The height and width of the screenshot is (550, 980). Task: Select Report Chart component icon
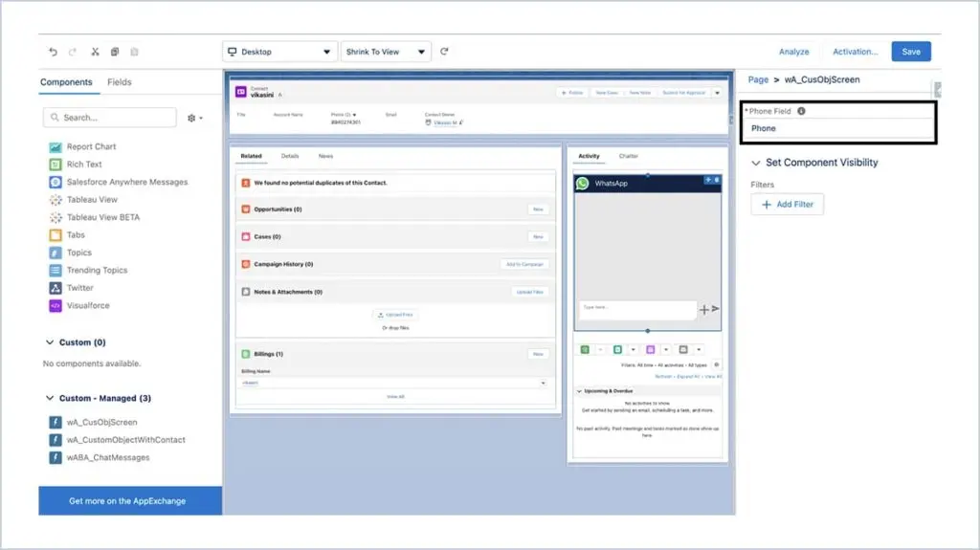tap(56, 147)
